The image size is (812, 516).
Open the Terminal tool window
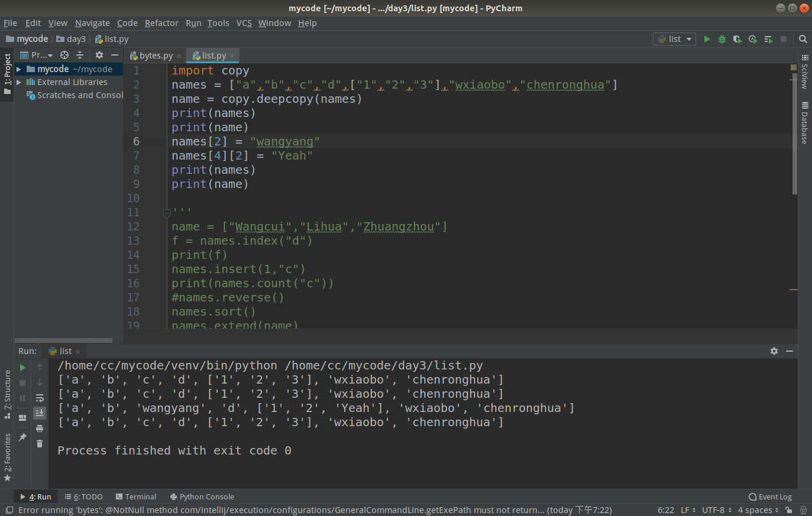(136, 497)
